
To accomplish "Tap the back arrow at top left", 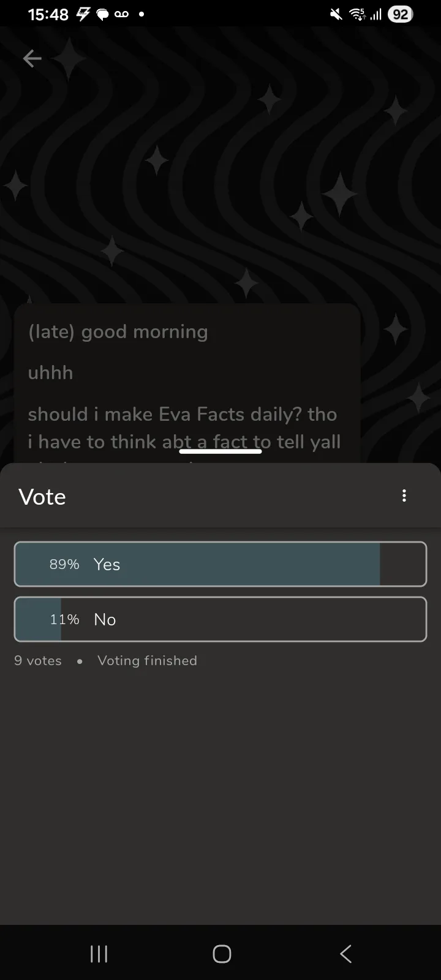I will [32, 58].
